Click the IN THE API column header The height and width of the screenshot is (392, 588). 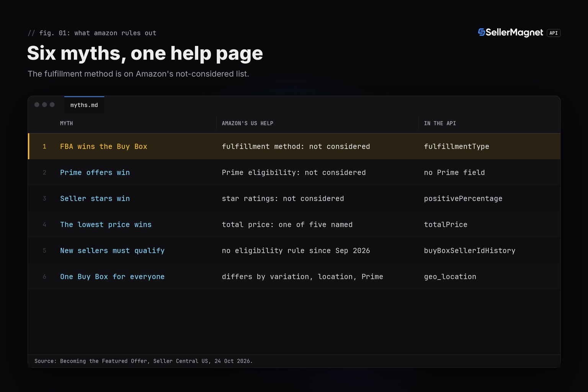click(x=440, y=123)
